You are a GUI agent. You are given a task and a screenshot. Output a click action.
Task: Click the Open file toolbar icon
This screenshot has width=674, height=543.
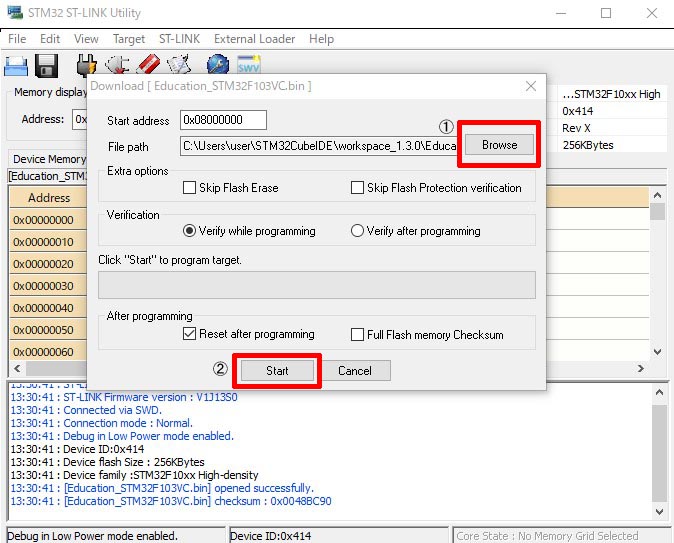point(16,66)
